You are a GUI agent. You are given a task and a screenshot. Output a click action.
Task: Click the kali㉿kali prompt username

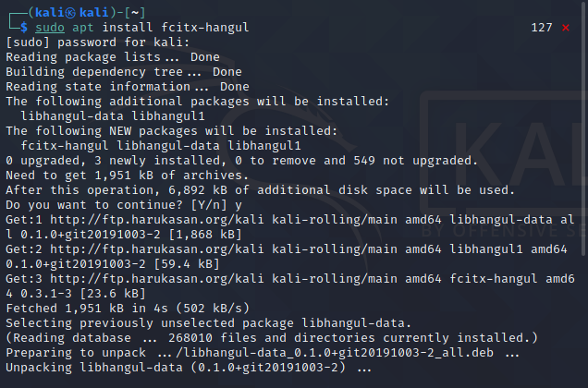(x=56, y=12)
